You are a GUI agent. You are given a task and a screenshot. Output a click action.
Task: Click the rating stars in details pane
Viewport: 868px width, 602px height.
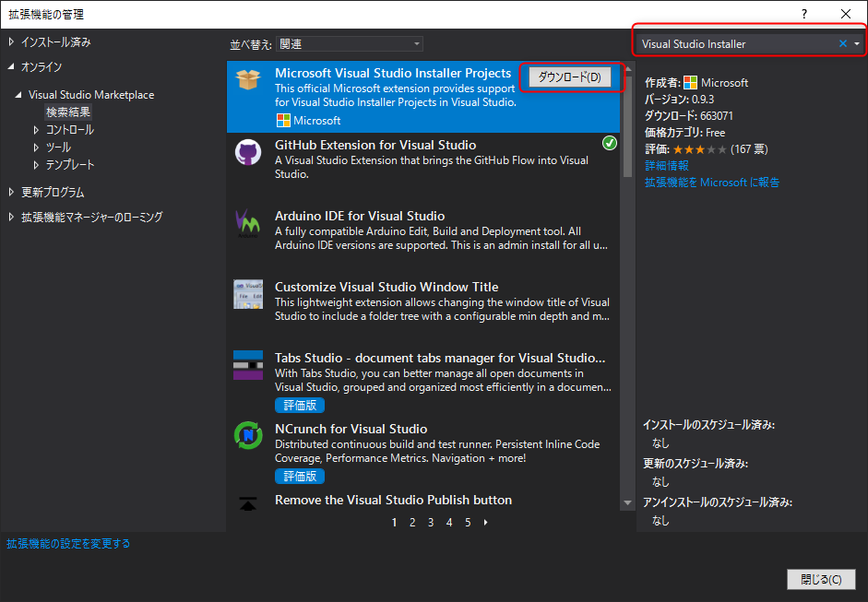700,149
